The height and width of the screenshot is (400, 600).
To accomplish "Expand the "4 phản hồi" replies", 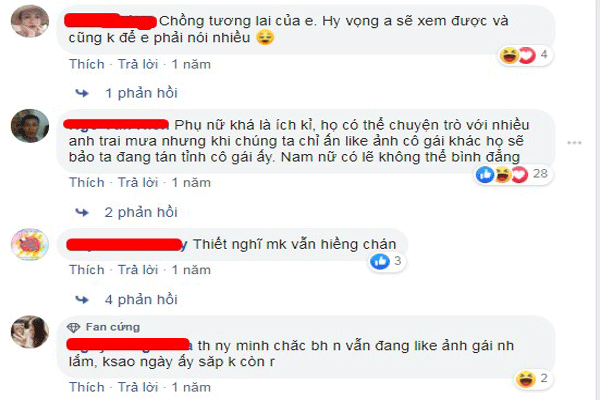I will [141, 299].
